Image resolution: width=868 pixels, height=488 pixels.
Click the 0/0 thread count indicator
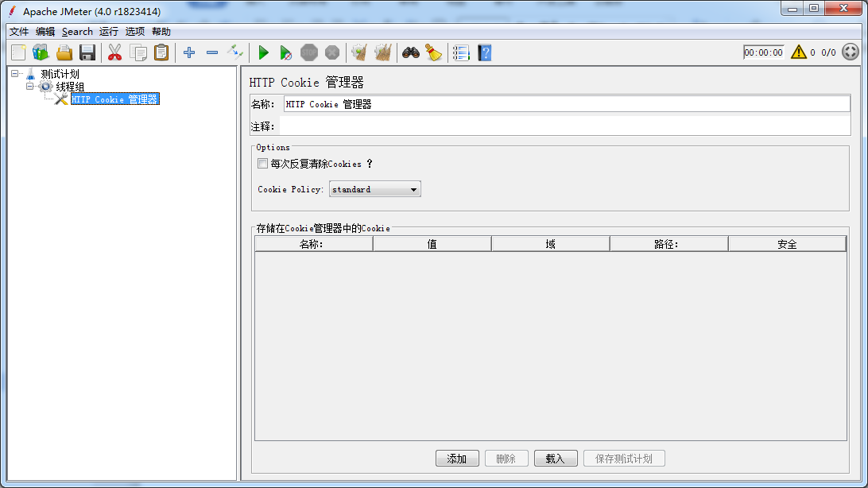point(829,52)
